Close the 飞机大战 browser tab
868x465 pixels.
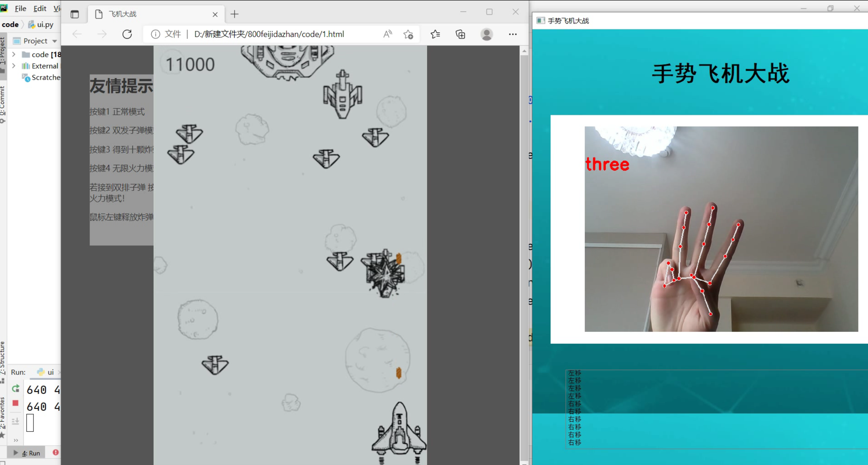point(215,15)
